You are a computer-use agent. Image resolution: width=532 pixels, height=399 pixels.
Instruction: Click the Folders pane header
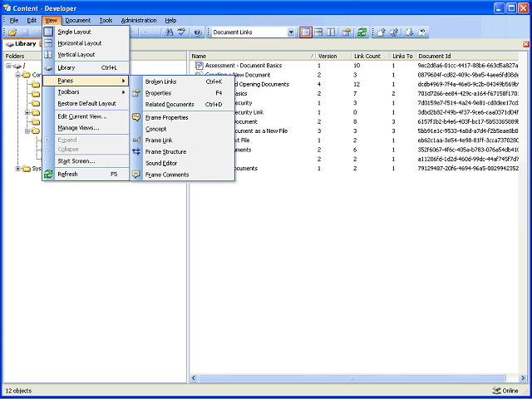click(x=95, y=56)
